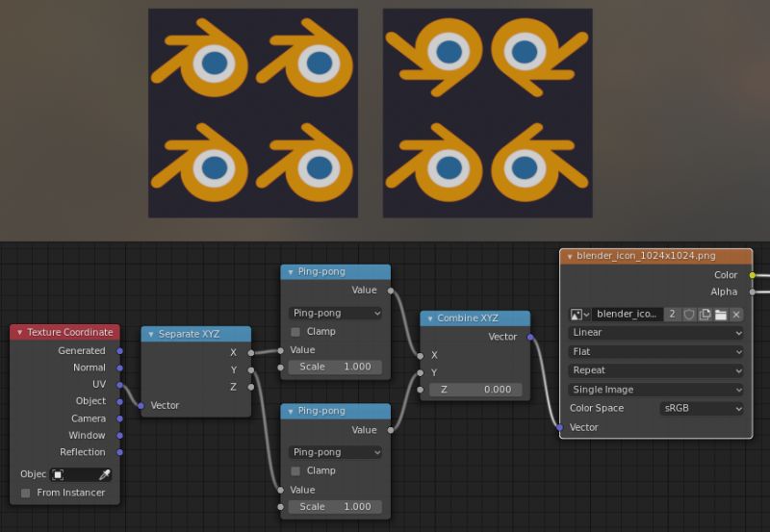
Task: Click the right mirrored logo preview plane
Action: click(x=488, y=113)
